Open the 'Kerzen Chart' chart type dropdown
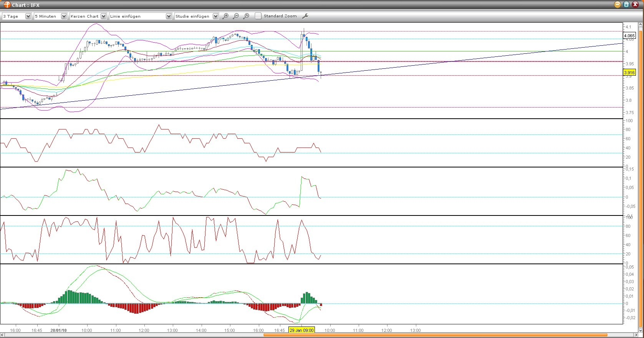 click(x=88, y=16)
